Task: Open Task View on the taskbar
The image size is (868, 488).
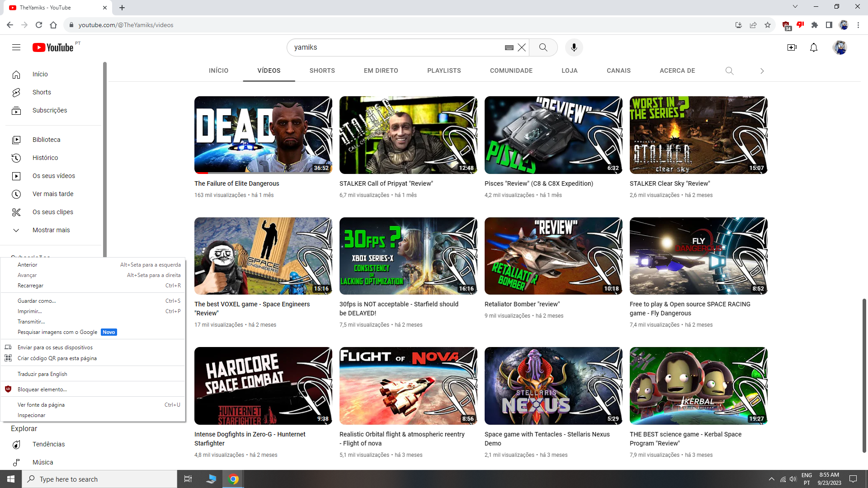Action: [188, 479]
